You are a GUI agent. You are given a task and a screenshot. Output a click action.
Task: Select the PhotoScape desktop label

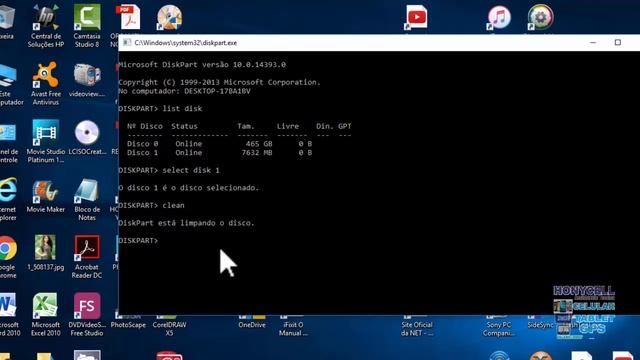point(128,325)
